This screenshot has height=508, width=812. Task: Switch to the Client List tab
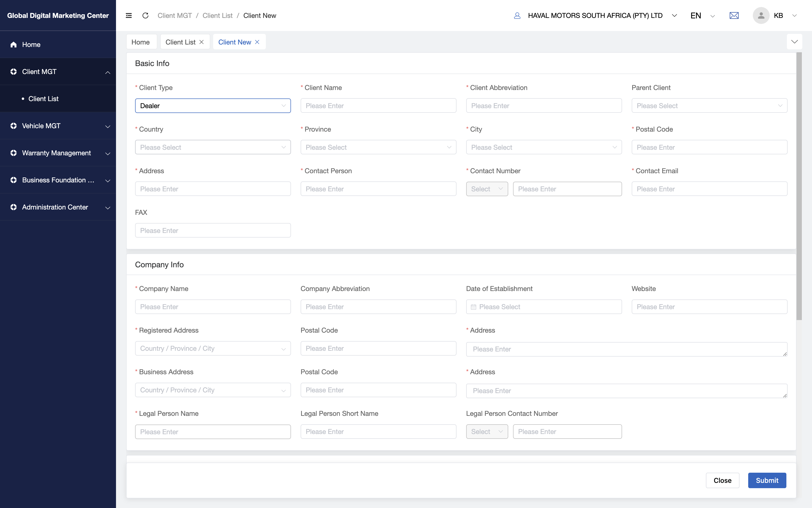pos(181,42)
